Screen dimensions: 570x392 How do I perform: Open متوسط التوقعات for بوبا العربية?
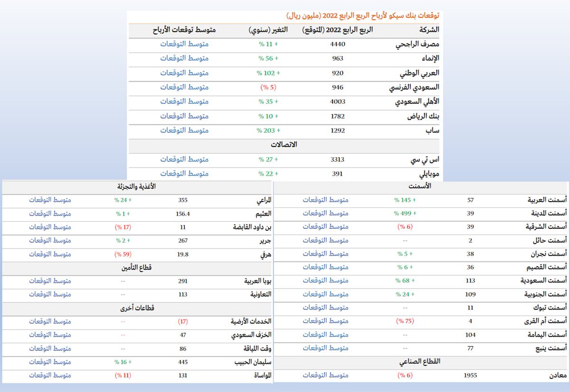point(49,281)
